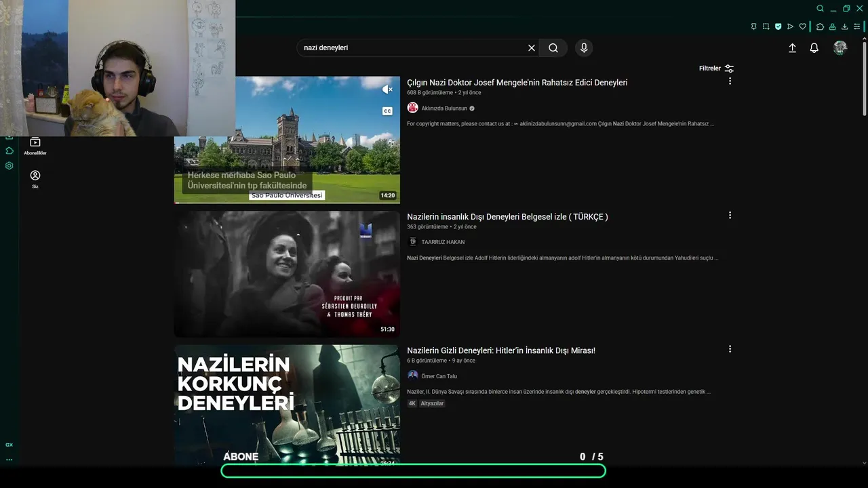Image resolution: width=868 pixels, height=488 pixels.
Task: Click '608 B görüntüleme' view count
Action: (430, 93)
